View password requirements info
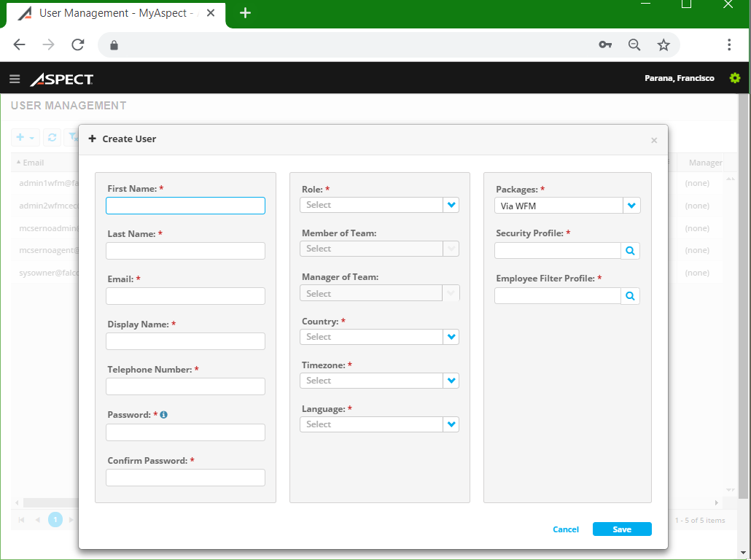Image resolution: width=751 pixels, height=560 pixels. (x=163, y=413)
